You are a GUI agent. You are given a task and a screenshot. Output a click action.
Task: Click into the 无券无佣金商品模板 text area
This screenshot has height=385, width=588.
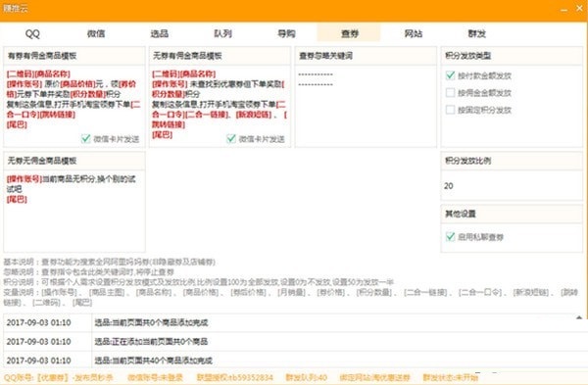(74, 211)
